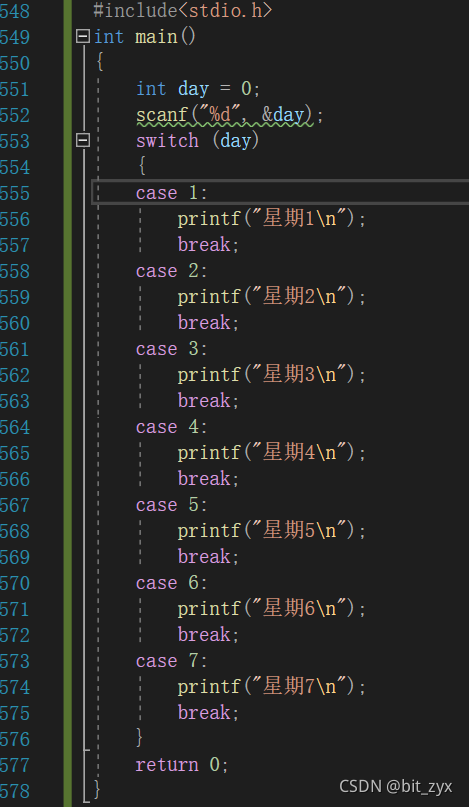Image resolution: width=469 pixels, height=807 pixels.
Task: Click the printf("星期7\n") statement
Action: [x=272, y=687]
